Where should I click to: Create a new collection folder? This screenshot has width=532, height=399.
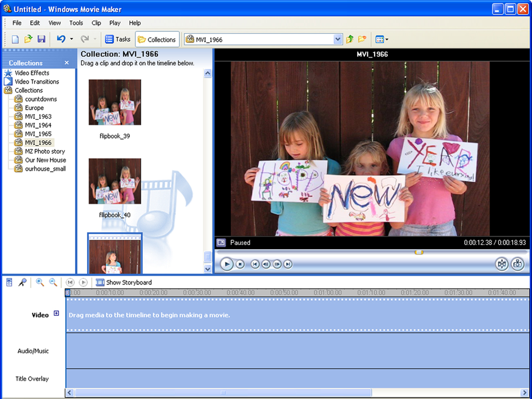(362, 39)
